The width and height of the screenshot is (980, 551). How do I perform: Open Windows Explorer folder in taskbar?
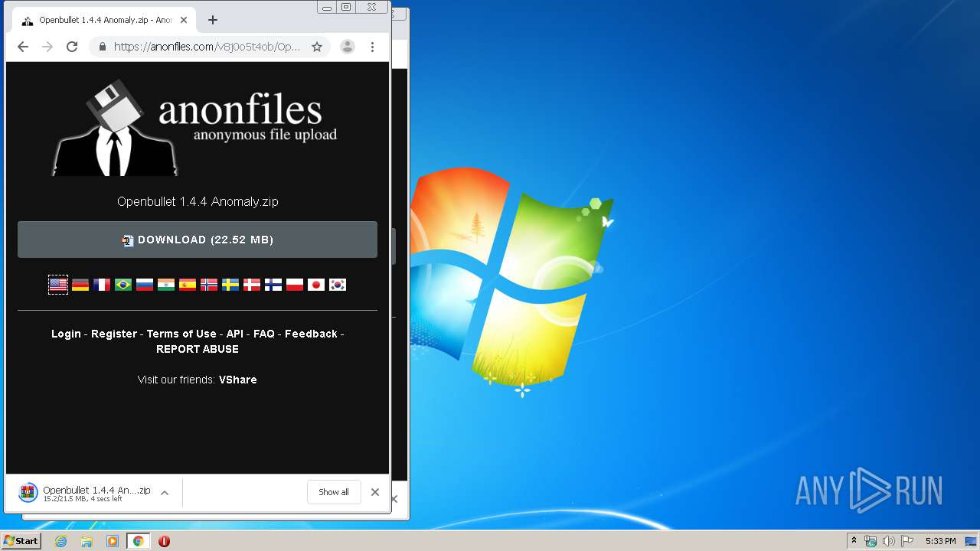click(x=87, y=541)
